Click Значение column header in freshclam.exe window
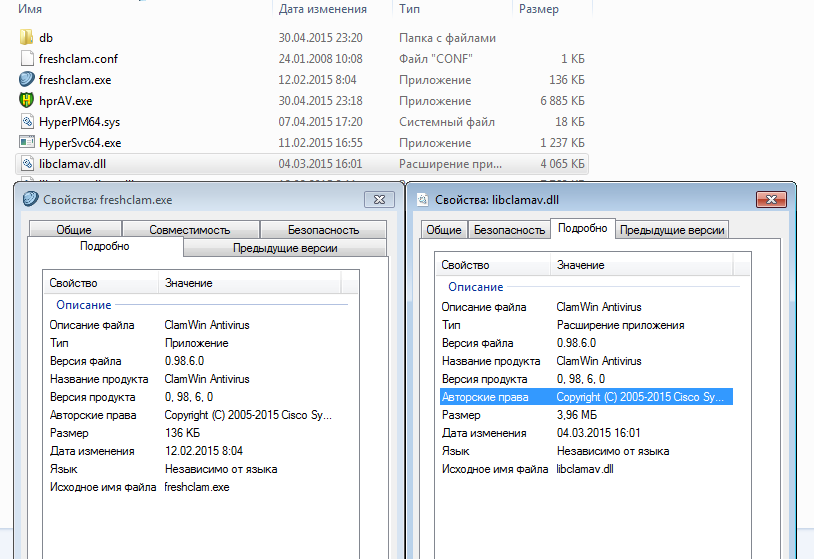This screenshot has width=814, height=559. (x=250, y=283)
